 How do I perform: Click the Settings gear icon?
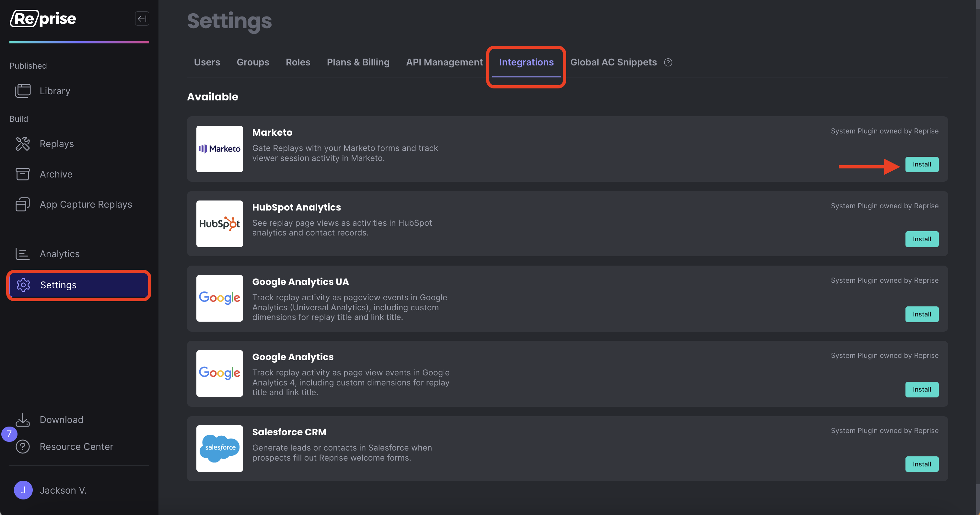coord(23,285)
